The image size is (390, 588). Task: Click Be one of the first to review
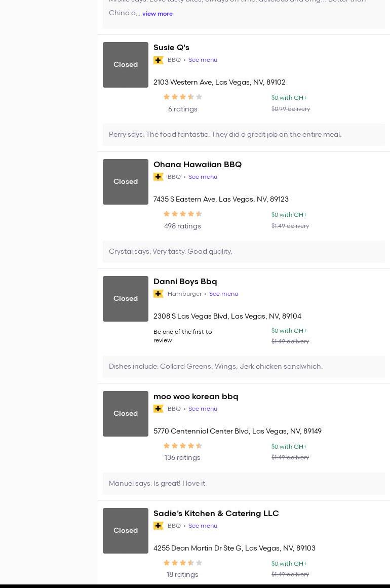click(182, 336)
